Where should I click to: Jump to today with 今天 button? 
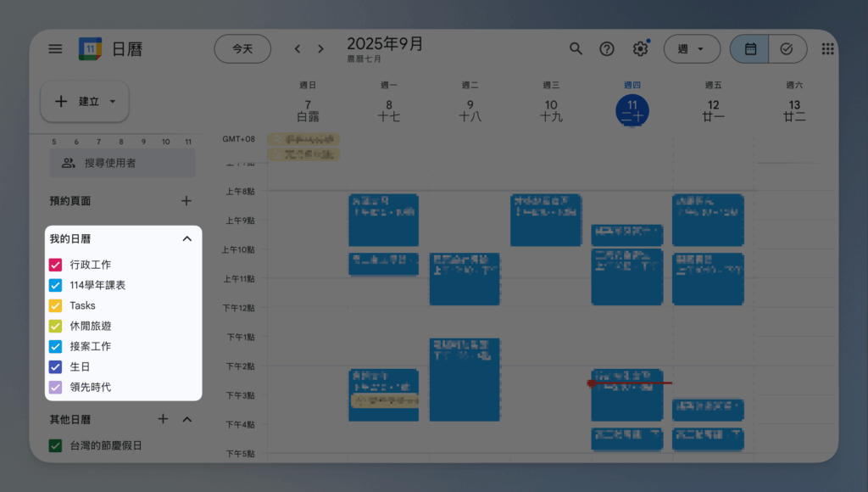click(x=242, y=49)
